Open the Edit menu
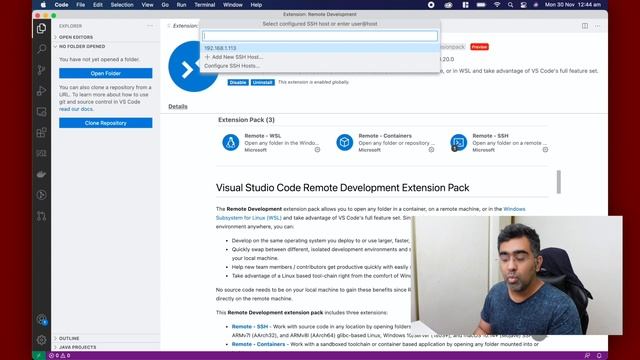This screenshot has width=640, height=360. coord(98,5)
